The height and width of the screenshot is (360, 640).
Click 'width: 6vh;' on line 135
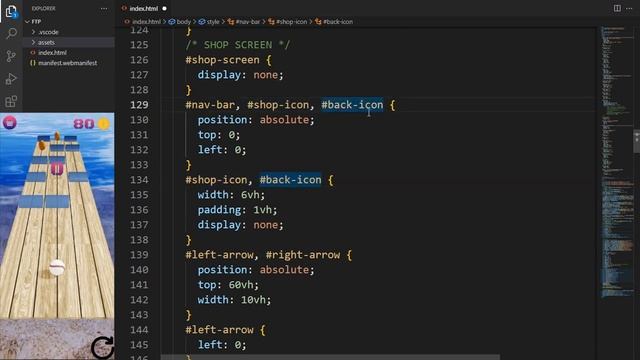pos(231,195)
